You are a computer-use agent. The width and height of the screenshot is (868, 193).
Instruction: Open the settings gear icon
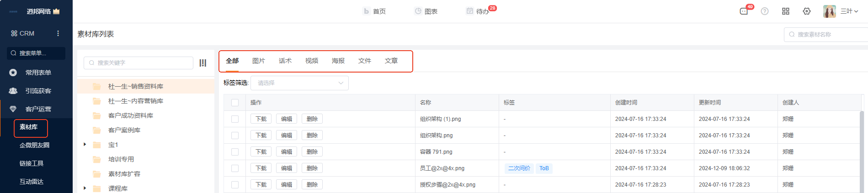click(807, 11)
